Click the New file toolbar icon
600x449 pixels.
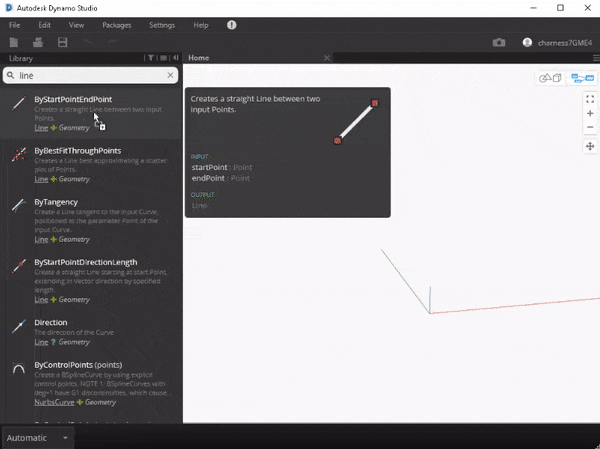[14, 42]
